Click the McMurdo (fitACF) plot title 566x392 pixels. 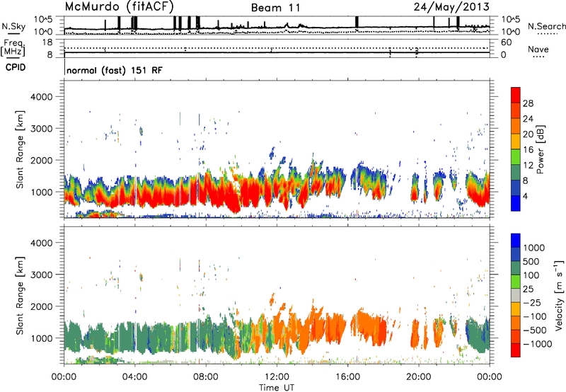click(120, 6)
